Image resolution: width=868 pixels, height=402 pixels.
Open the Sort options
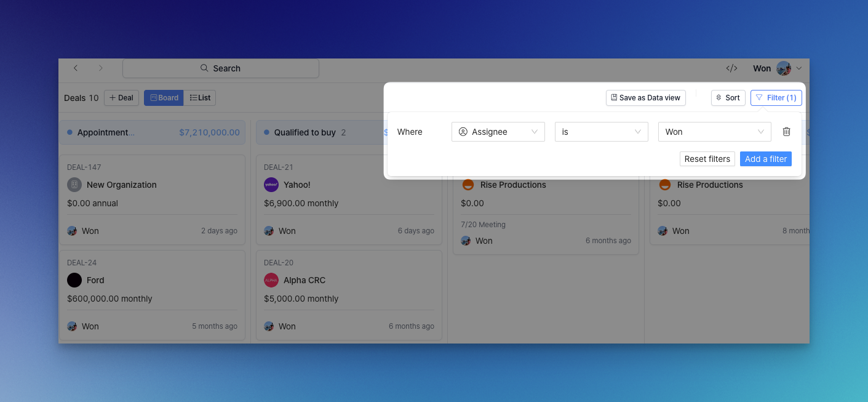(728, 98)
